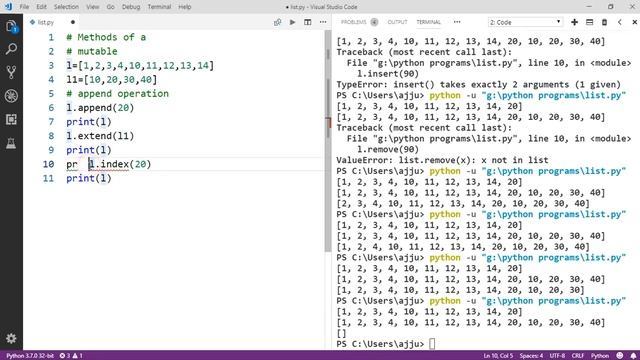Open the Source Control view

[x=11, y=72]
